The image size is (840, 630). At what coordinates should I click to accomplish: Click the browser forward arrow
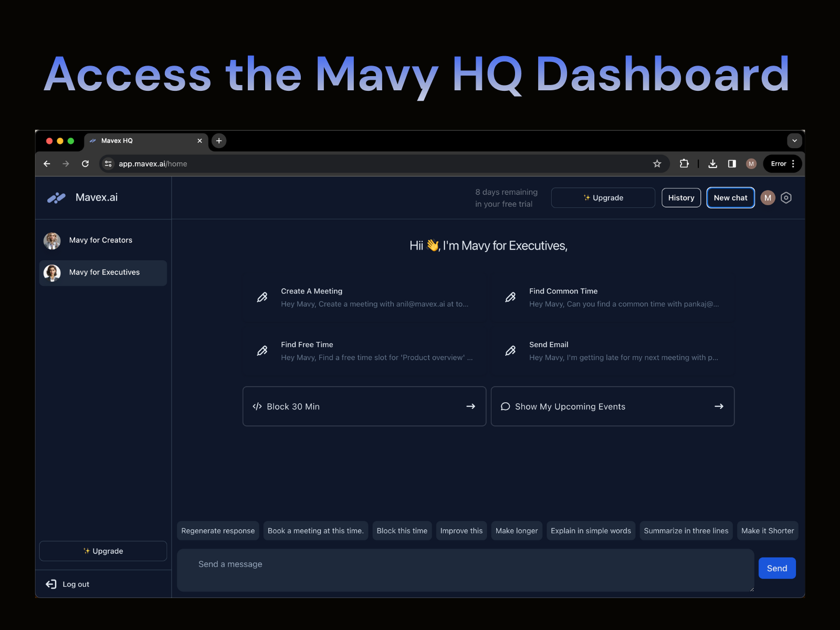[66, 164]
